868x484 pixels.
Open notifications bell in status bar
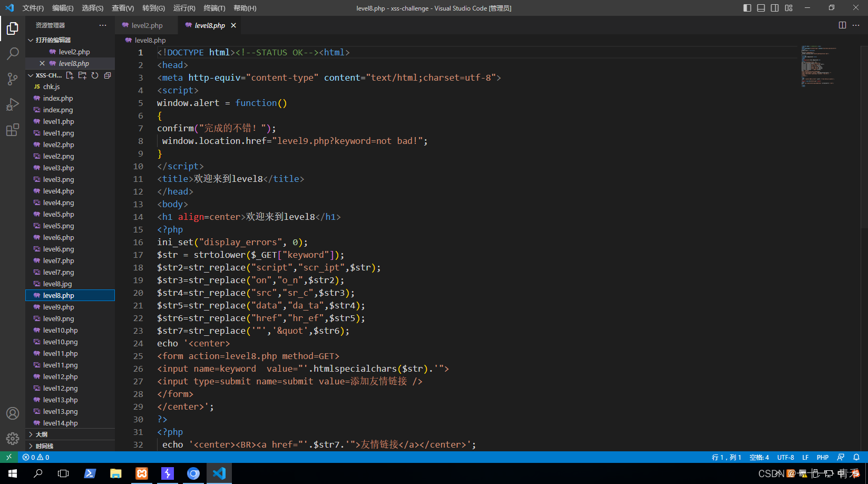[x=856, y=457]
